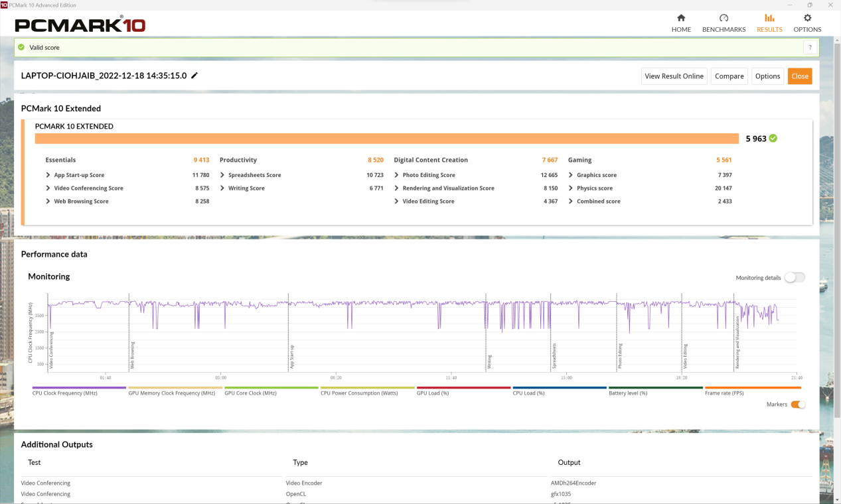Open the Options gear icon
Image resolution: width=841 pixels, height=504 pixels.
click(807, 19)
